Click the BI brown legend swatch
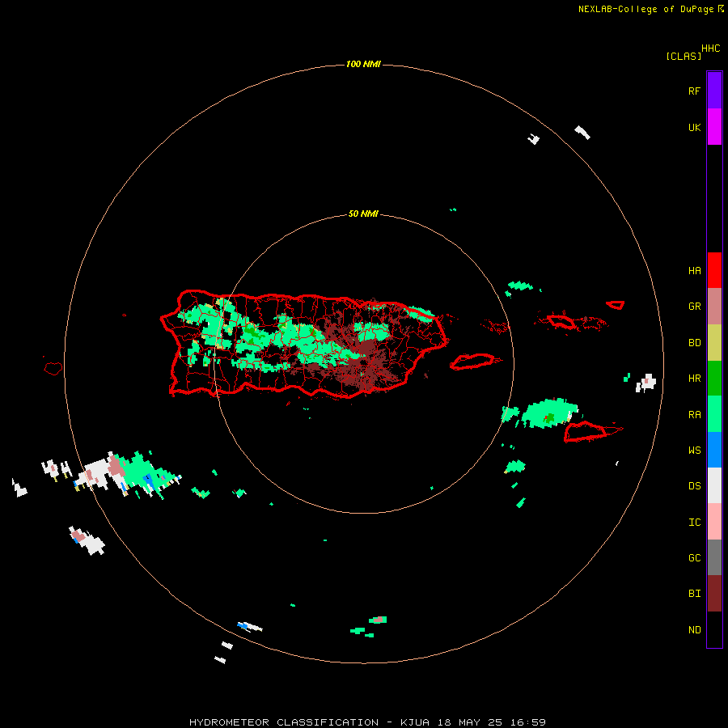 (x=714, y=594)
